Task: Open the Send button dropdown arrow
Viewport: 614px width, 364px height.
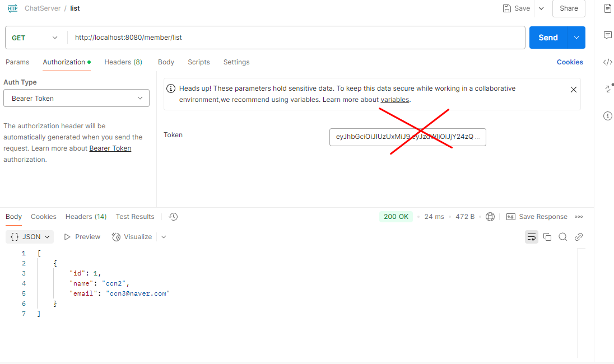Action: tap(576, 38)
